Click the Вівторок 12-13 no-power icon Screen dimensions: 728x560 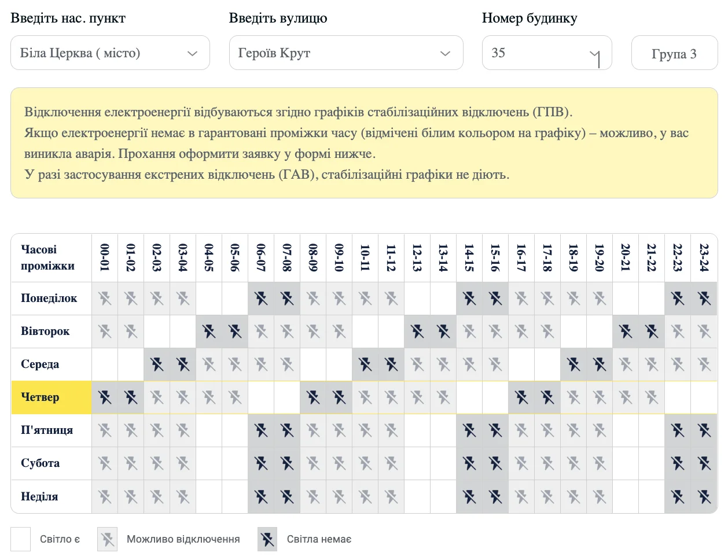click(x=417, y=331)
